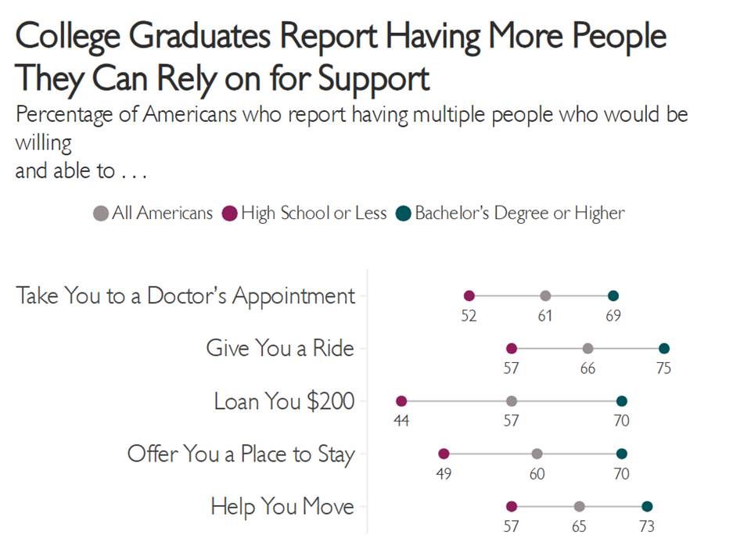Click the teal 73 dot for Help You Move
733x560 pixels.
(x=647, y=506)
